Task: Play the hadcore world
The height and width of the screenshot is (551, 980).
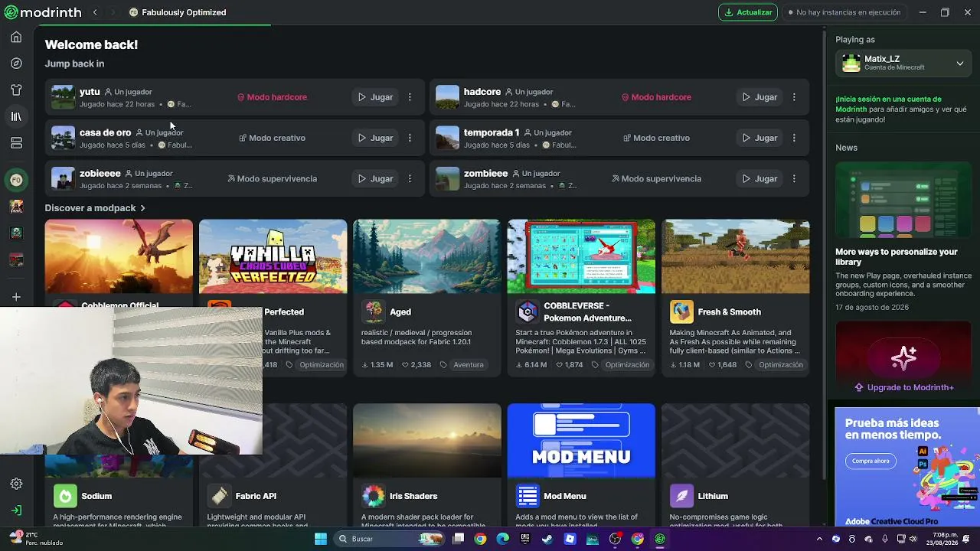Action: coord(759,97)
